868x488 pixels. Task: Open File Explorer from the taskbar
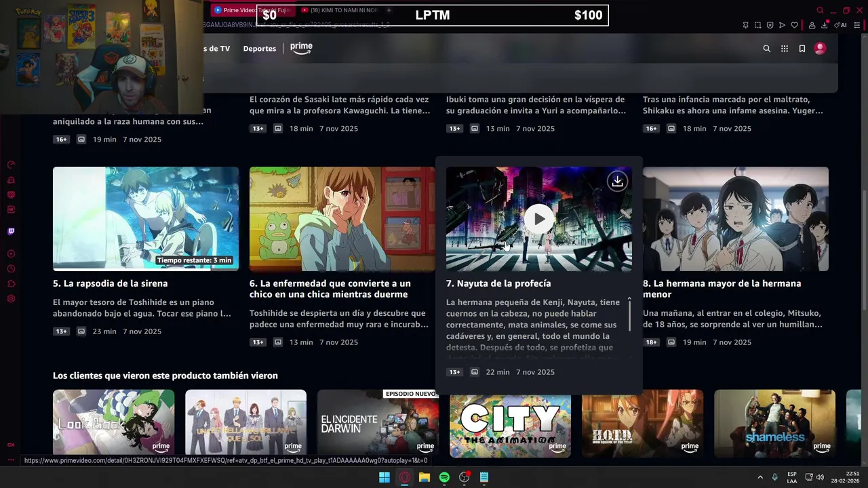click(x=425, y=477)
